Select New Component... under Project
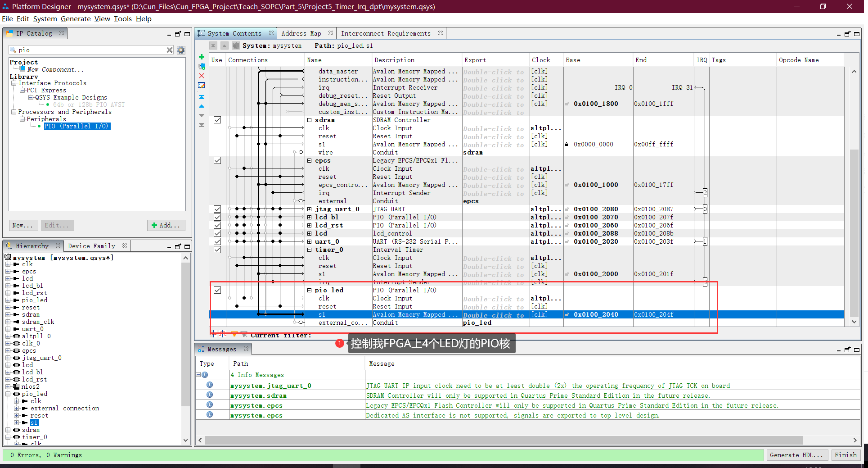The width and height of the screenshot is (868, 468). pos(55,69)
